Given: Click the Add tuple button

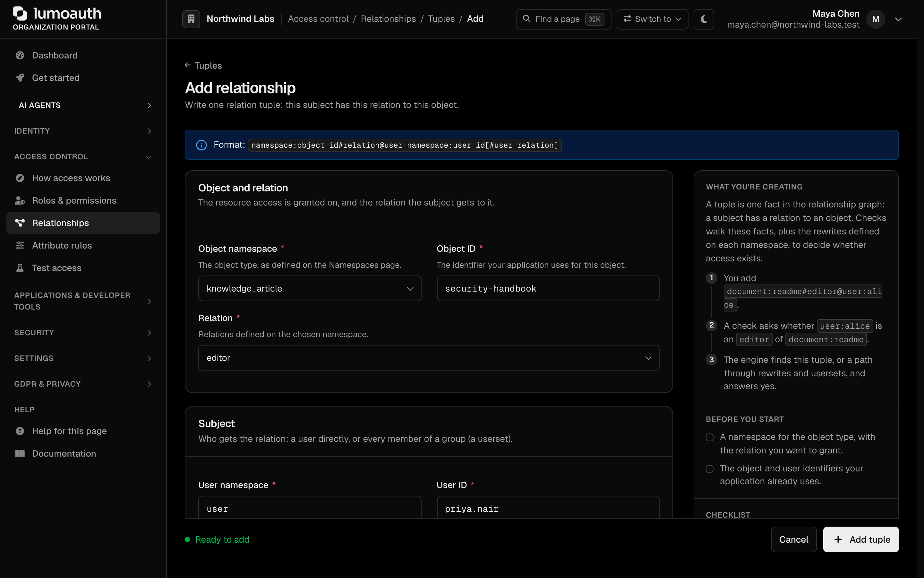Looking at the screenshot, I should click(860, 539).
